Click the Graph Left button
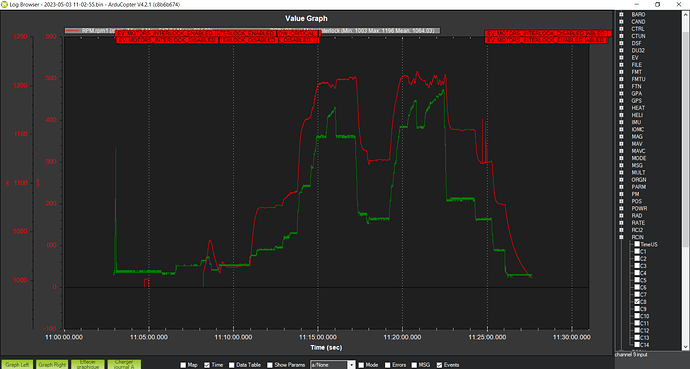Image resolution: width=690 pixels, height=369 pixels. [17, 365]
